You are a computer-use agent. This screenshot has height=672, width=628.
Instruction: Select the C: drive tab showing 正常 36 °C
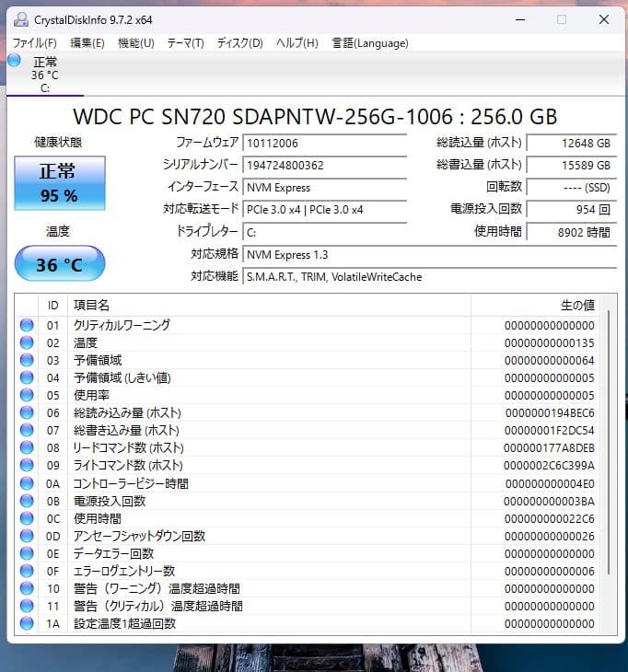click(x=44, y=75)
